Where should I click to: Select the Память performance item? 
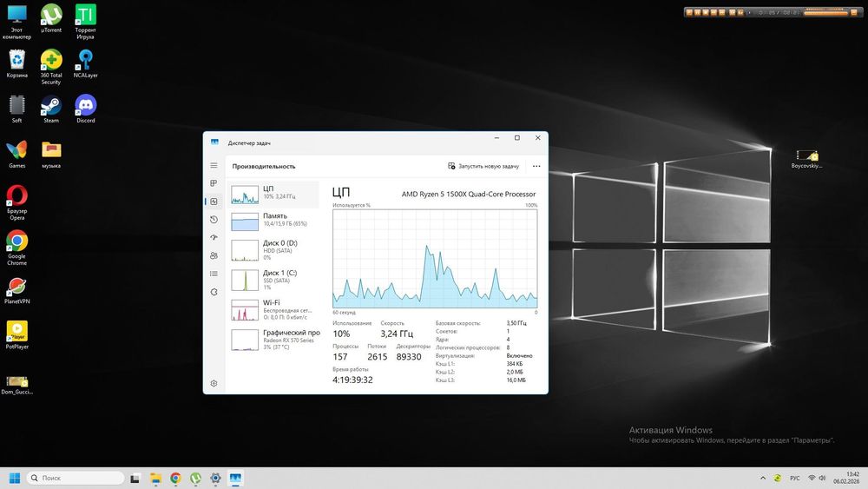click(273, 221)
